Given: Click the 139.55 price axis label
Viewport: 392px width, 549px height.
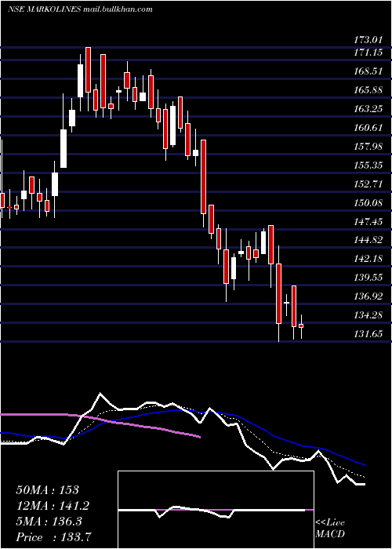Looking at the screenshot, I should [368, 278].
